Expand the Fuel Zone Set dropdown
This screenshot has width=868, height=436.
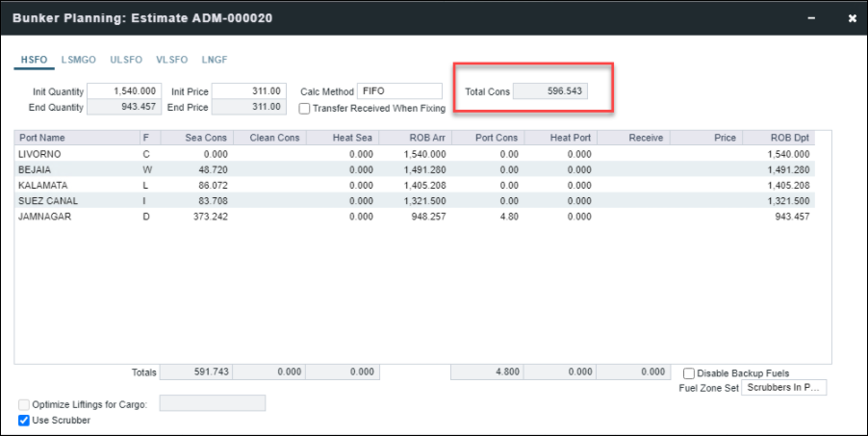pos(783,388)
